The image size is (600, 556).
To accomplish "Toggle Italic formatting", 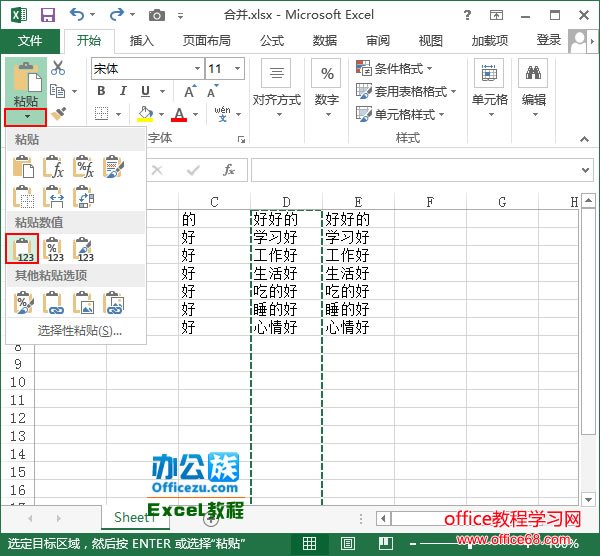I will tap(123, 91).
